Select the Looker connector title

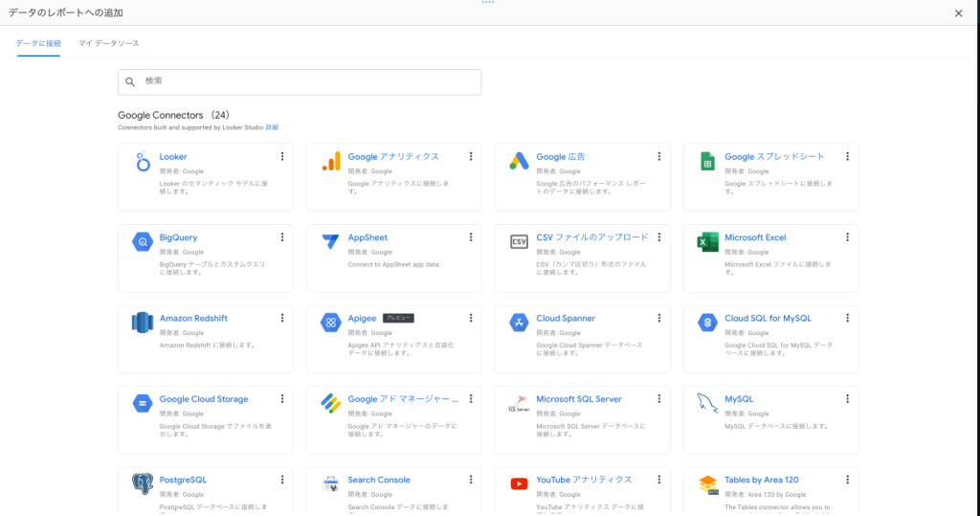pyautogui.click(x=173, y=156)
